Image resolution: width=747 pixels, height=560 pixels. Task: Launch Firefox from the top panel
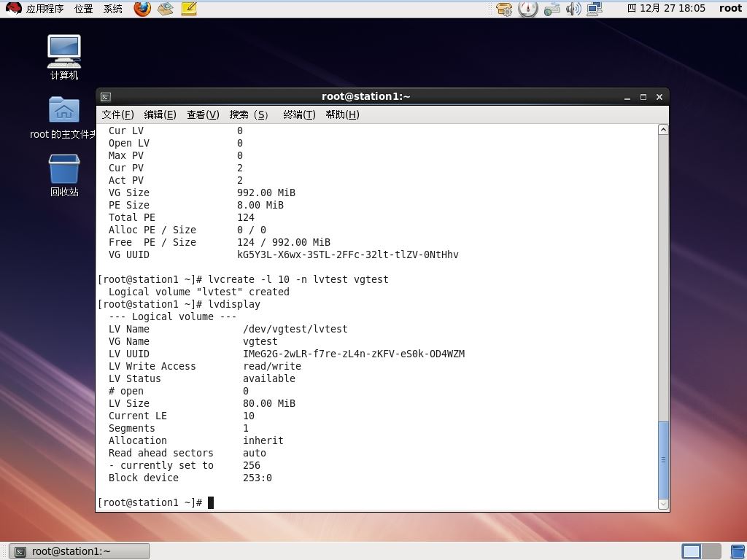[x=142, y=9]
